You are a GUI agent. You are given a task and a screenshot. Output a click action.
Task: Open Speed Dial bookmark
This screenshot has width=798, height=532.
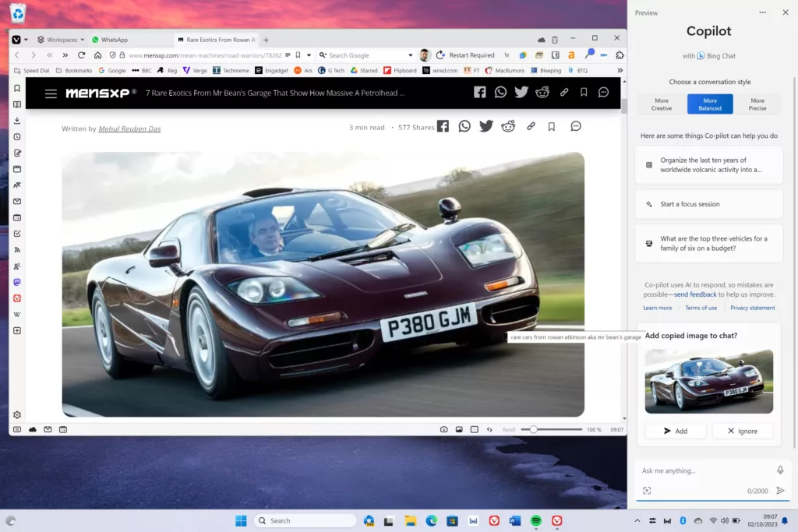tap(31, 70)
